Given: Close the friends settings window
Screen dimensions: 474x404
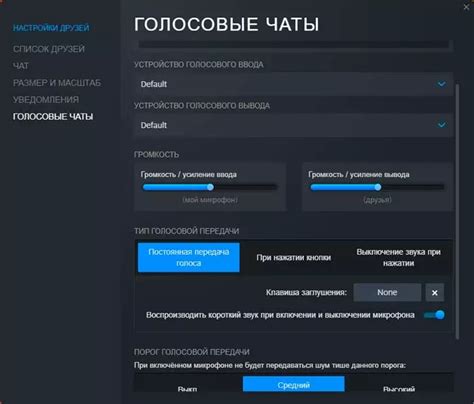Looking at the screenshot, I should coord(466,7).
